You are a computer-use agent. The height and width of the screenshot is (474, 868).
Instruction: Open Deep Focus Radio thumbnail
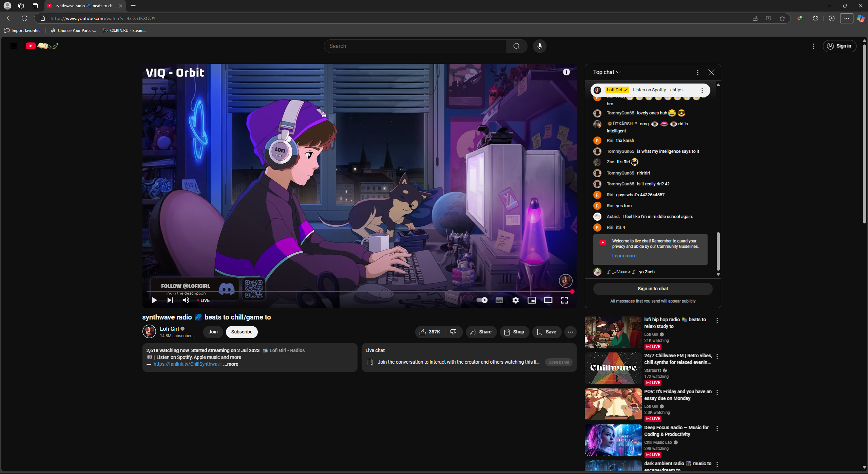pyautogui.click(x=613, y=440)
